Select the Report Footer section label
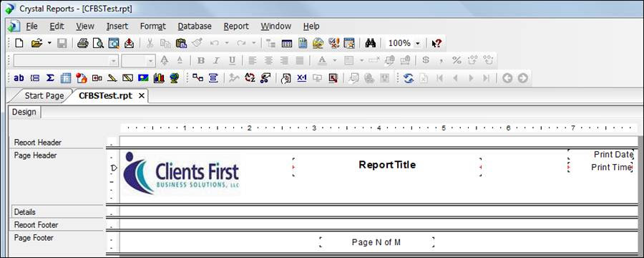Screen dimensions: 644x258 (36, 224)
